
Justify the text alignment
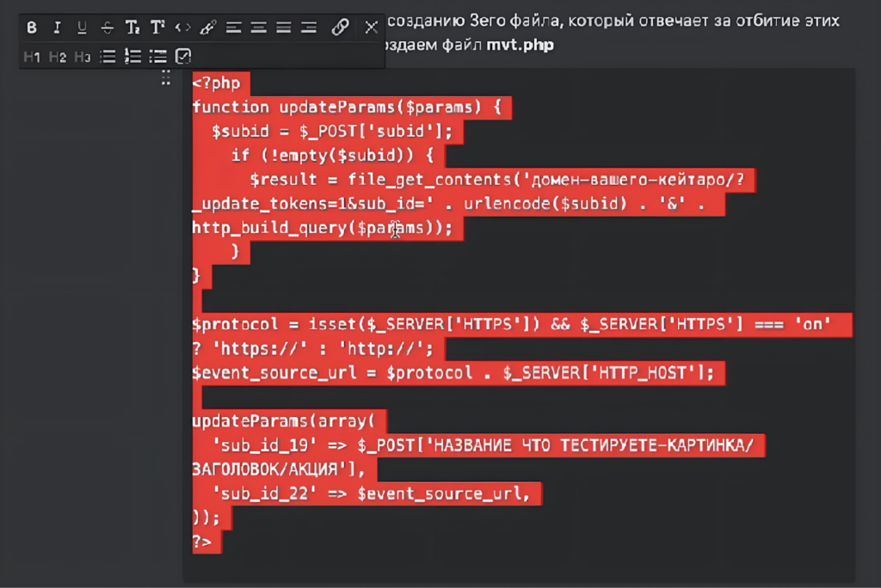click(x=283, y=28)
